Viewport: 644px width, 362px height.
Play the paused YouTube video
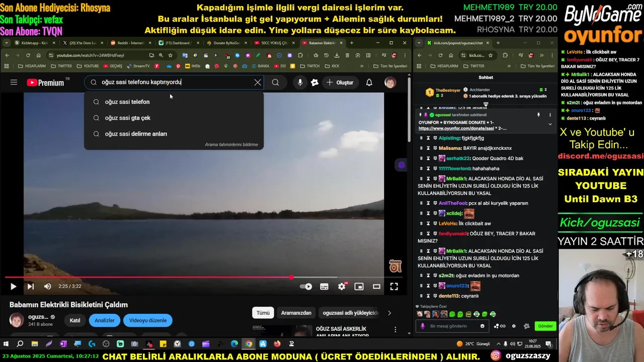[13, 286]
